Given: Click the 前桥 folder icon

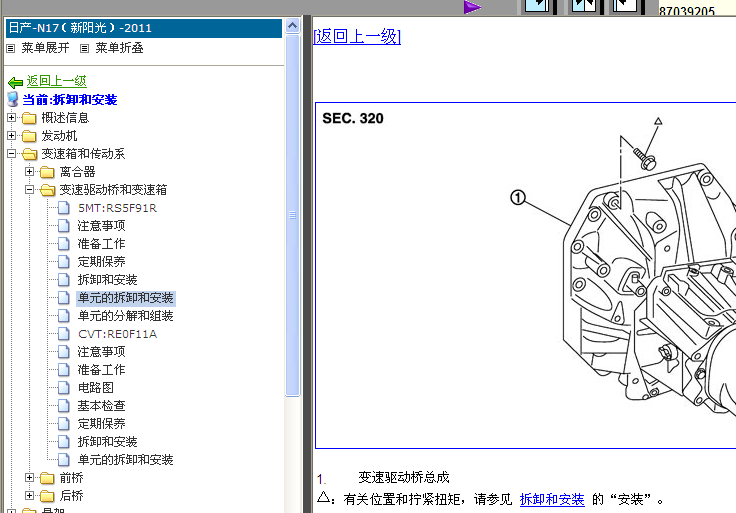Looking at the screenshot, I should click(x=47, y=478).
